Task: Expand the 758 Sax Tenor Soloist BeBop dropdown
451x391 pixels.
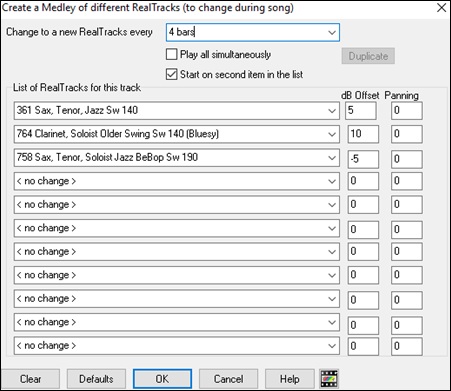Action: (x=332, y=158)
